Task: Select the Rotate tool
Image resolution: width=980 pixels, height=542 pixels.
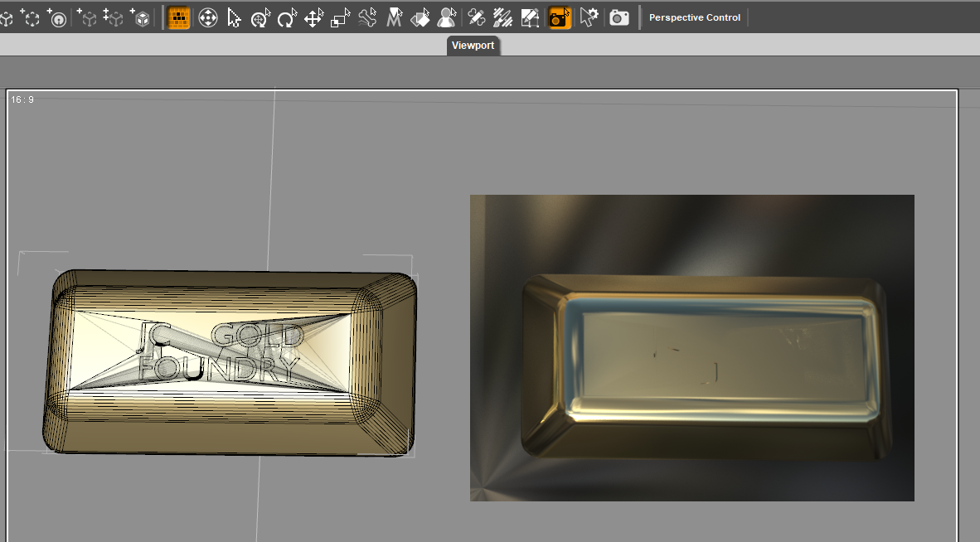Action: pyautogui.click(x=287, y=18)
